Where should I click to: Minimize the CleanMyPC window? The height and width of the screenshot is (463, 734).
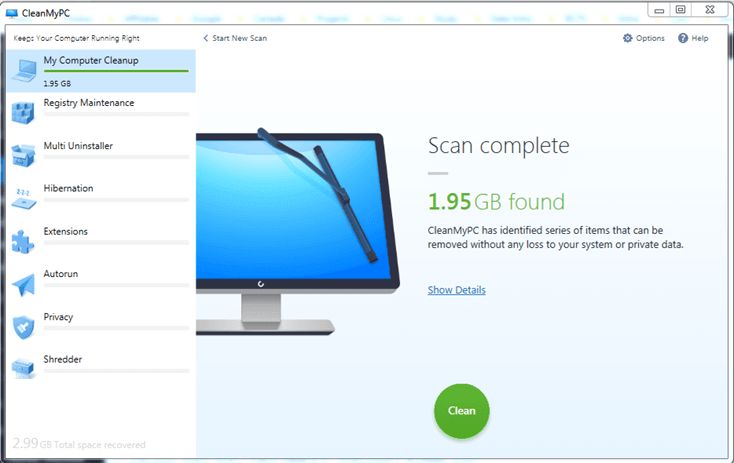coord(659,10)
